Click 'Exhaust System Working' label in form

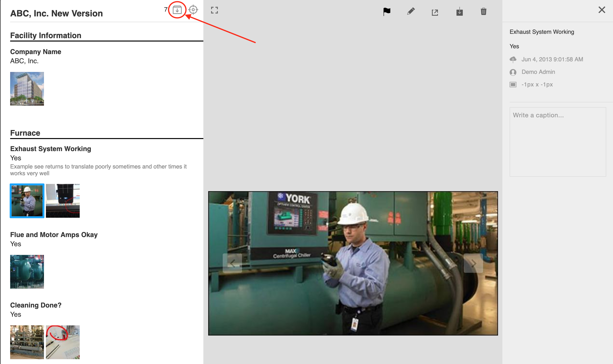click(50, 149)
